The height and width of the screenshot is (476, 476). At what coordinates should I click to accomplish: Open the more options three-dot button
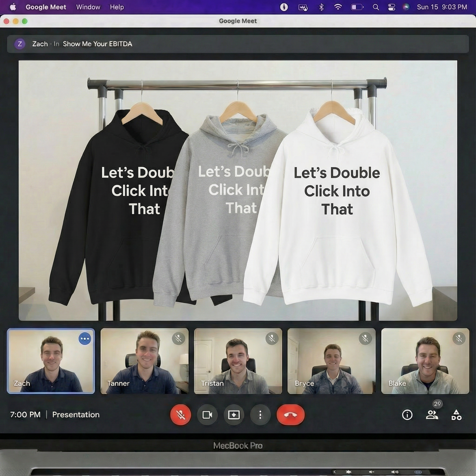click(x=260, y=415)
